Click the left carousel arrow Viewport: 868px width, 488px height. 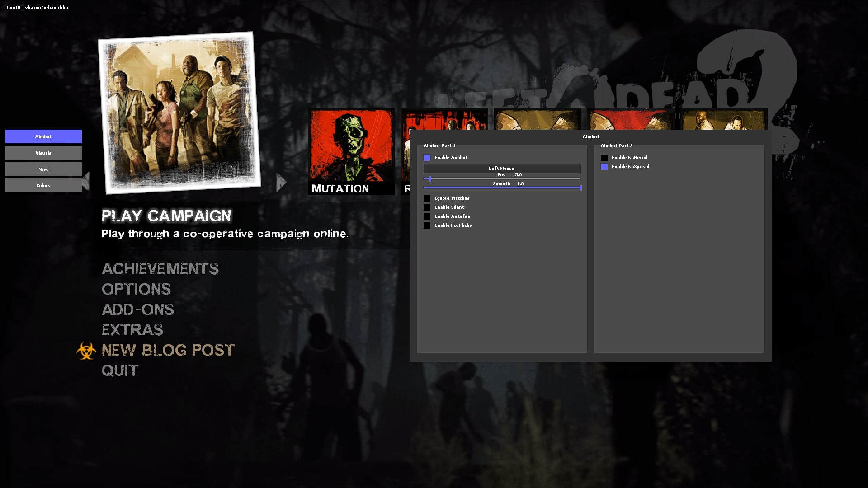[86, 182]
